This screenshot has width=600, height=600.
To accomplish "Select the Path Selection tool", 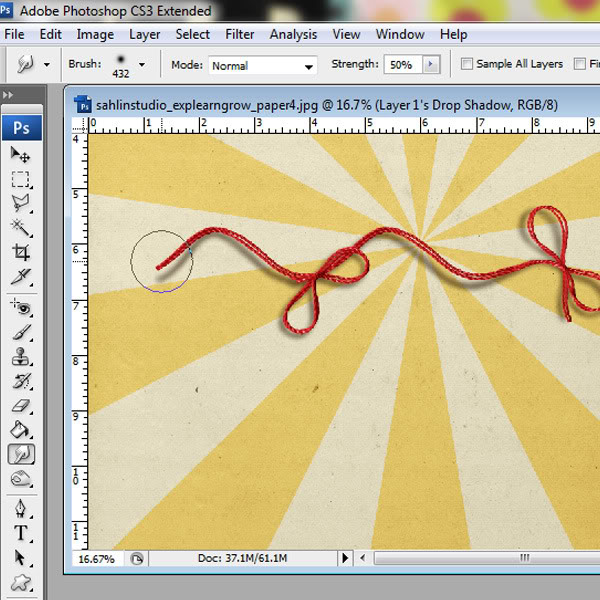I will pos(21,558).
